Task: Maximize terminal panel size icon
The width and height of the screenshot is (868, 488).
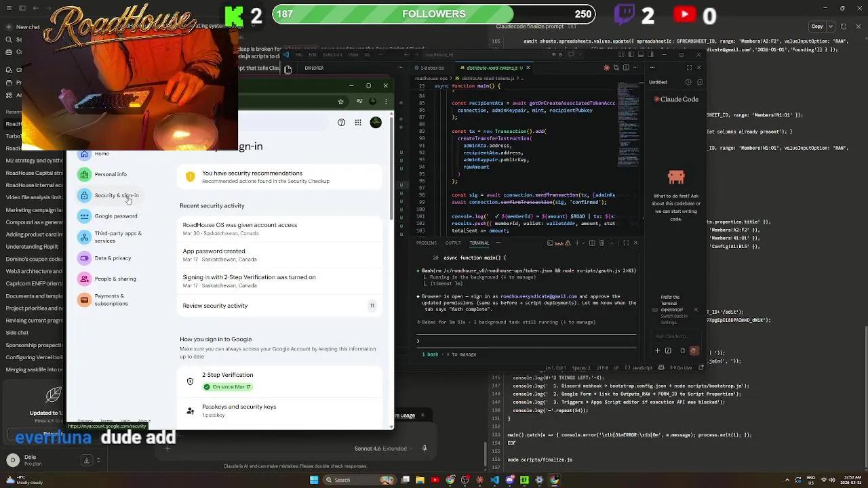Action: coord(626,243)
